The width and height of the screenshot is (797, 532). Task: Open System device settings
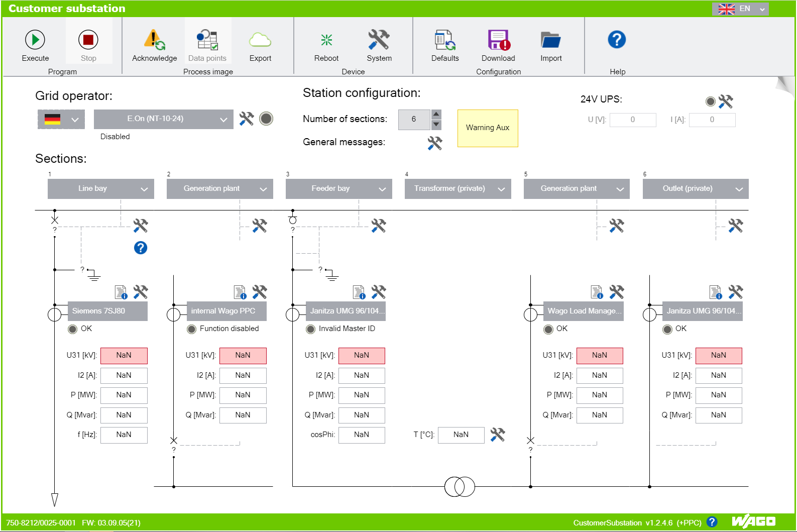379,40
